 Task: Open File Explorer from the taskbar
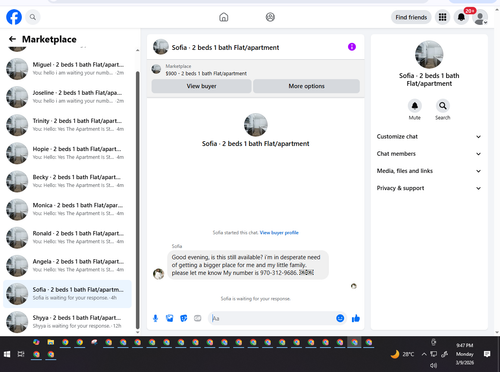(51, 342)
